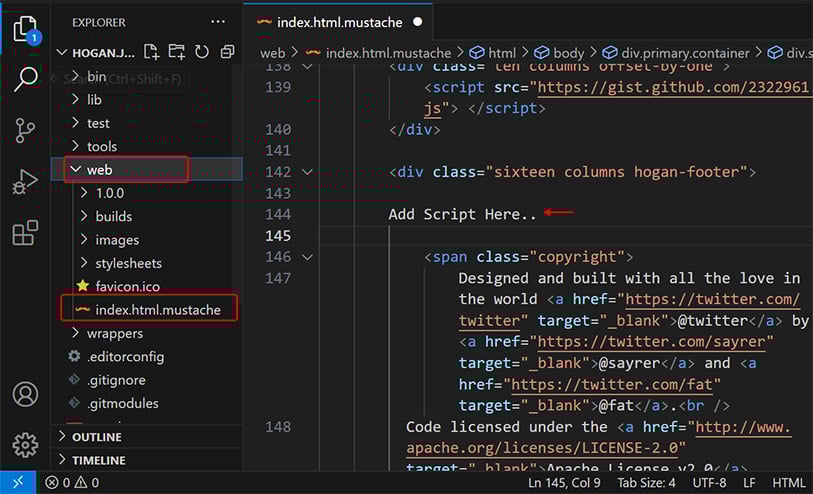
Task: Open the Extensions view
Action: (x=25, y=233)
